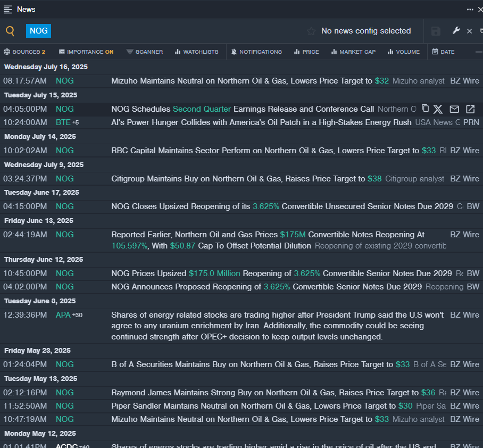Click the 'Tuesday June 17, 2025' date header

click(41, 193)
